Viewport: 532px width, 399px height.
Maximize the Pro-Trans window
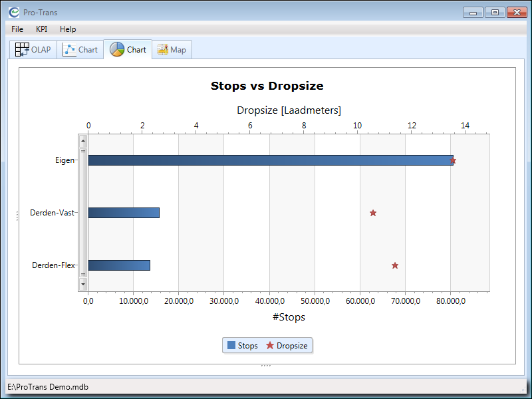point(494,12)
